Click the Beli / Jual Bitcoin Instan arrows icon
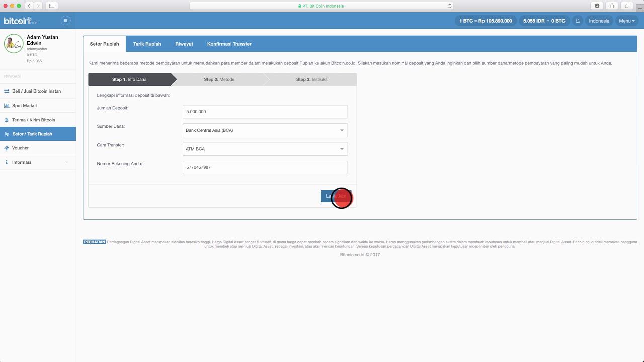Image resolution: width=644 pixels, height=362 pixels. [7, 91]
